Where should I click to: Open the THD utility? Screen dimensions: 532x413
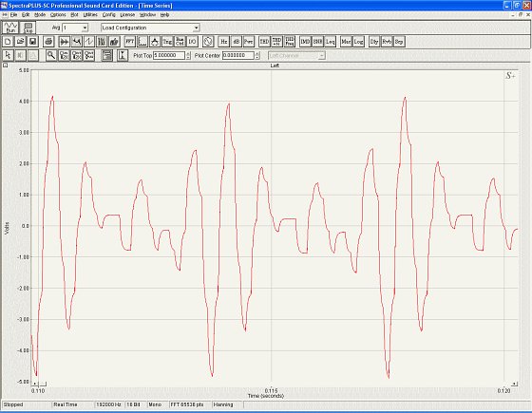[264, 42]
